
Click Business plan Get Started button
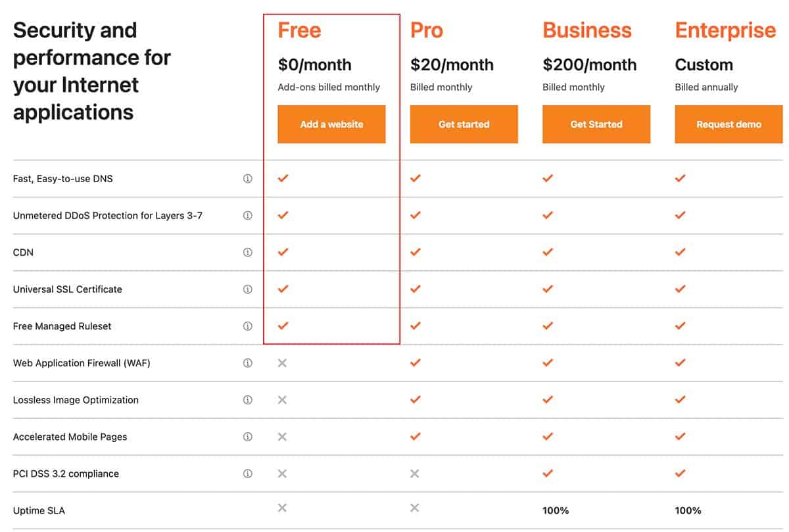(x=596, y=124)
